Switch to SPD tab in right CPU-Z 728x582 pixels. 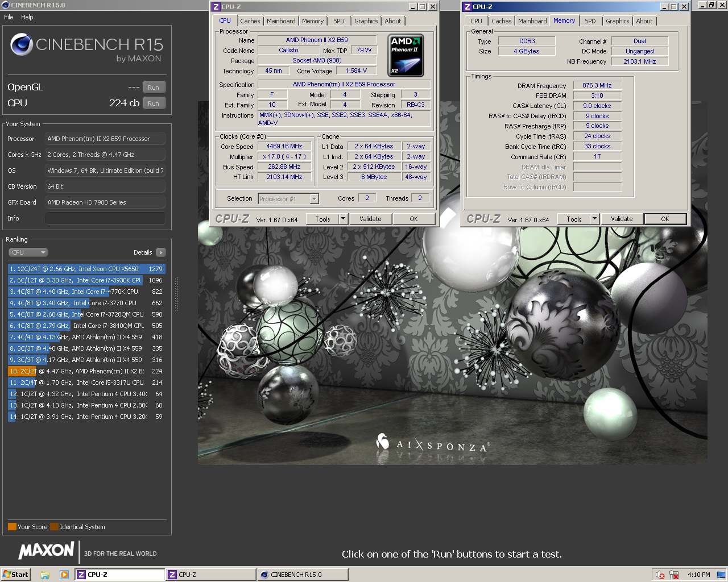coord(590,21)
